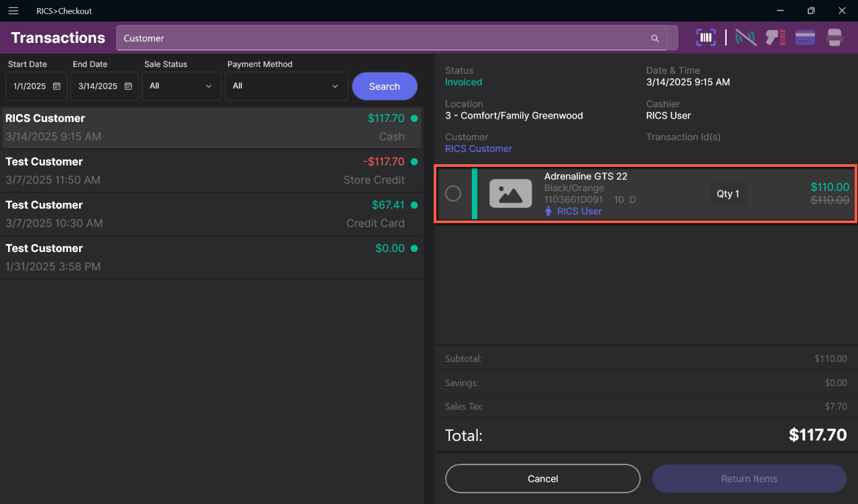Click the Adrenaline GTS 22 image placeholder
This screenshot has height=504, width=858.
(511, 194)
